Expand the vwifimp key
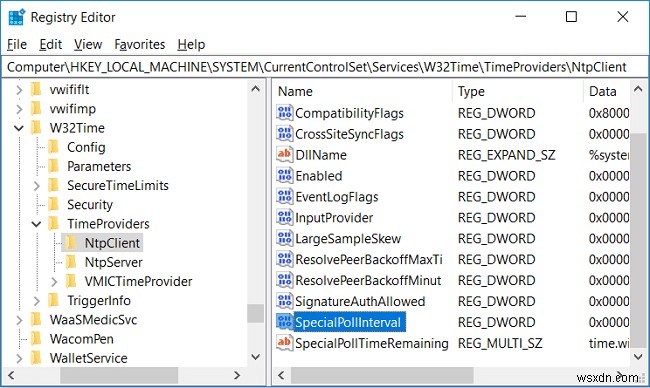 click(19, 109)
